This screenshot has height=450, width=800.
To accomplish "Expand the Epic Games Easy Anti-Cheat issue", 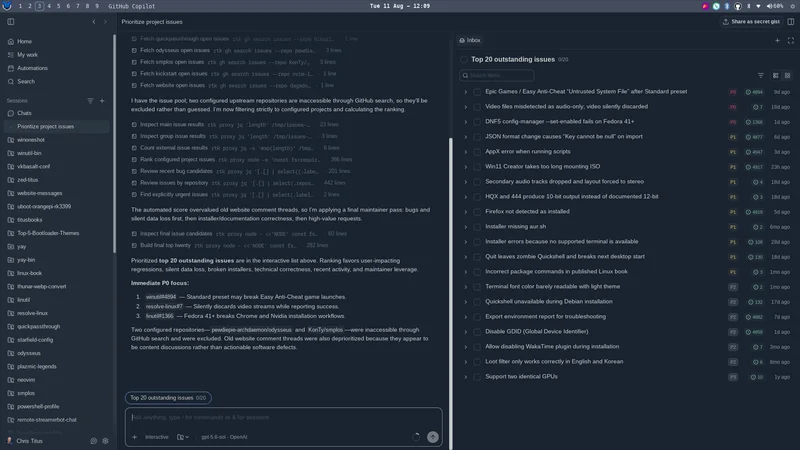I will (465, 92).
